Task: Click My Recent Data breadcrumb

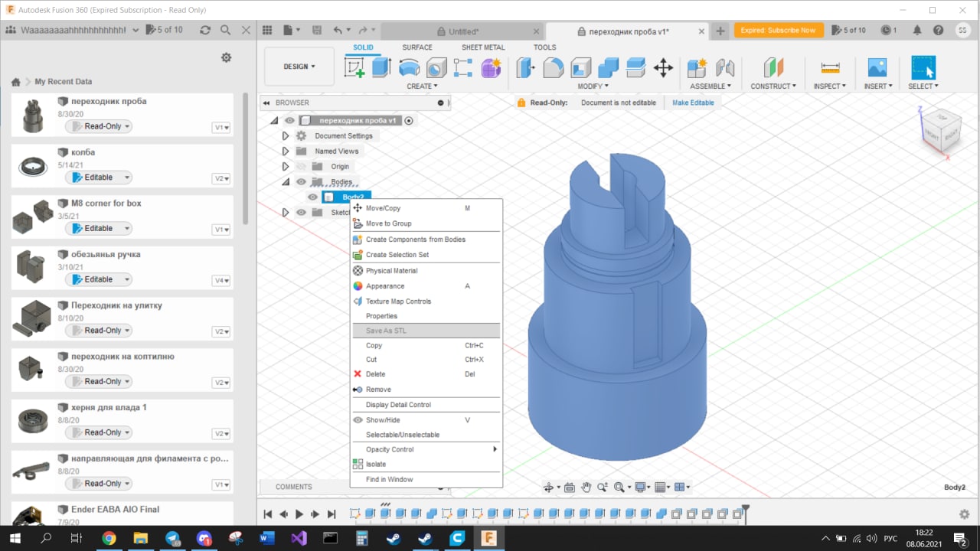Action: point(63,82)
